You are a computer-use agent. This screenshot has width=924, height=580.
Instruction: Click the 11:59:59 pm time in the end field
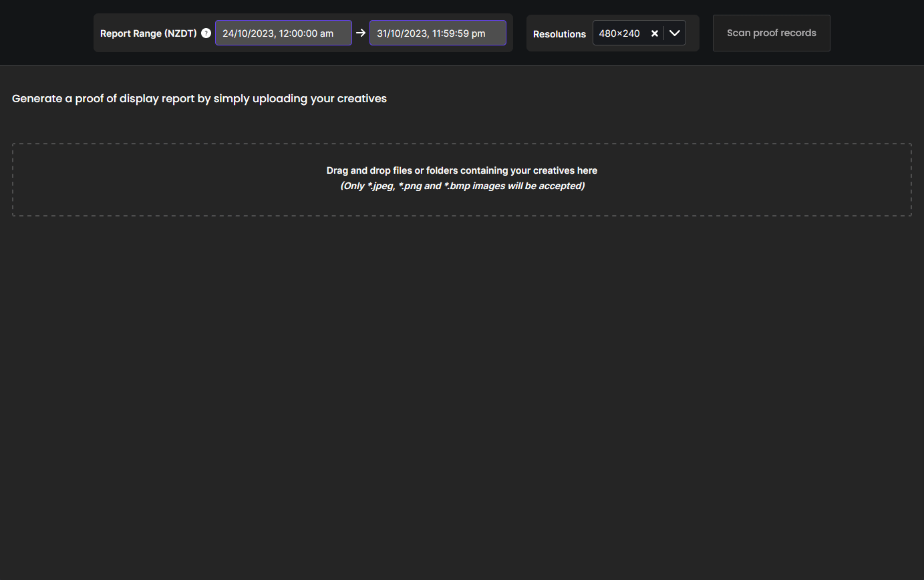pyautogui.click(x=459, y=33)
